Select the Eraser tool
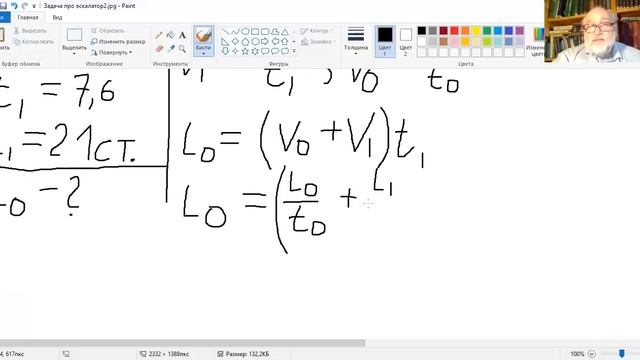This screenshot has width=640, height=360. pos(159,49)
